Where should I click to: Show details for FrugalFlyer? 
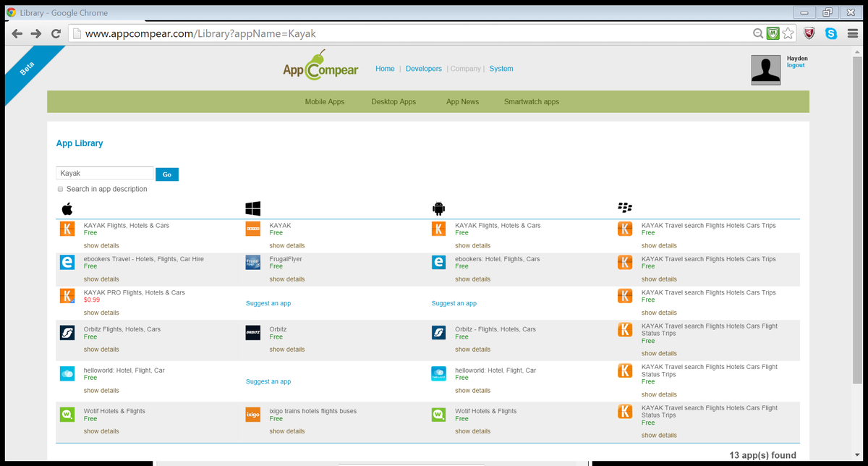point(287,279)
